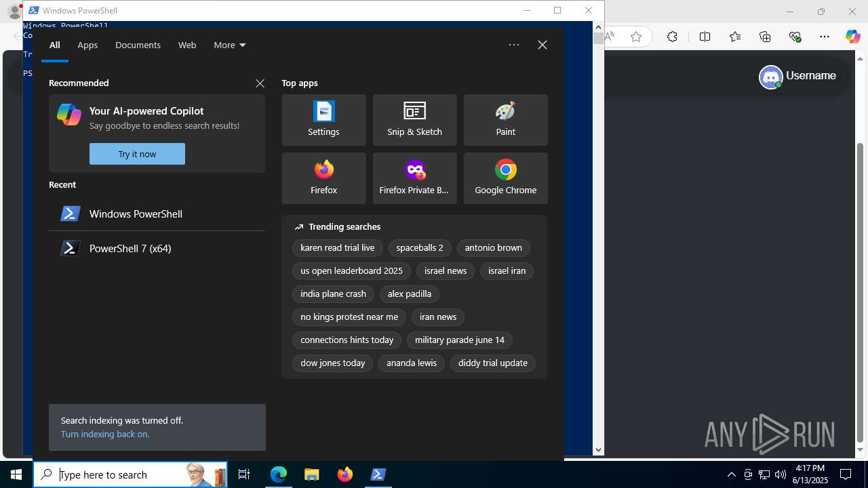The width and height of the screenshot is (868, 488).
Task: Open Task View on the taskbar
Action: 244,474
